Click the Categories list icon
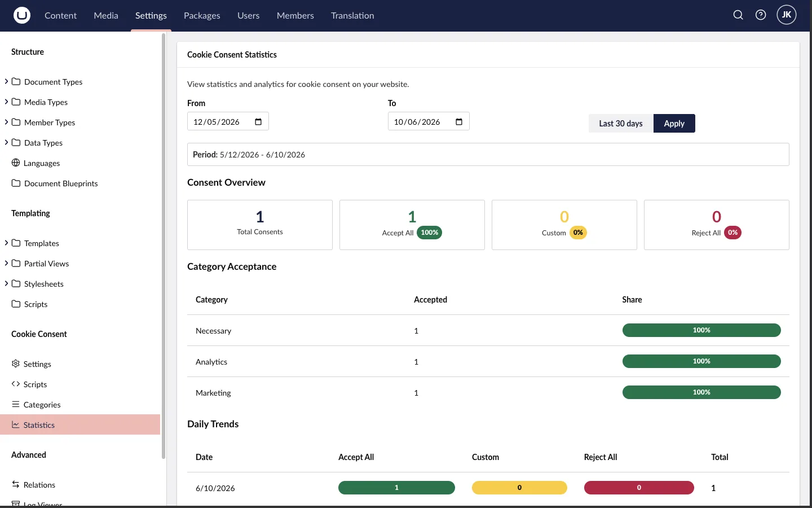The width and height of the screenshot is (812, 508). pyautogui.click(x=16, y=405)
